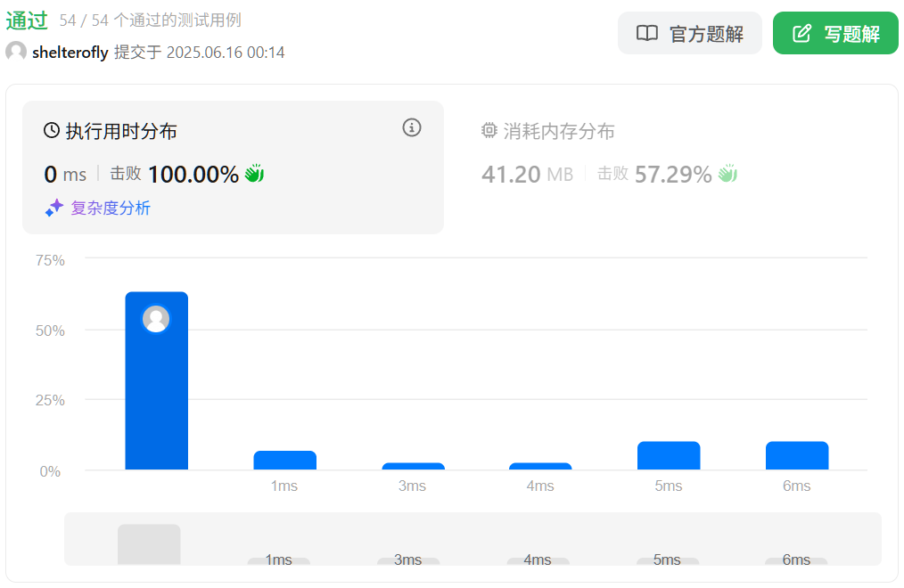
Task: Click the 5ms bar in the chart
Action: (669, 455)
